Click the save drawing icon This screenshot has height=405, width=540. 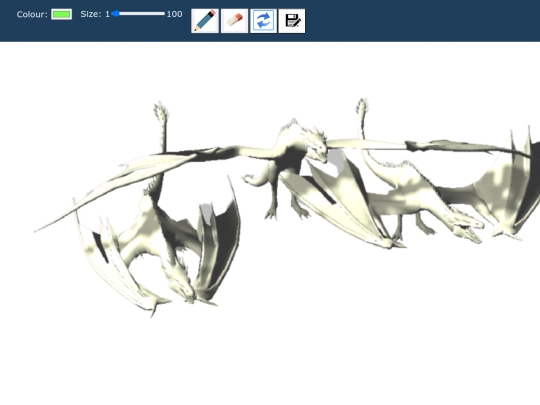pyautogui.click(x=292, y=21)
